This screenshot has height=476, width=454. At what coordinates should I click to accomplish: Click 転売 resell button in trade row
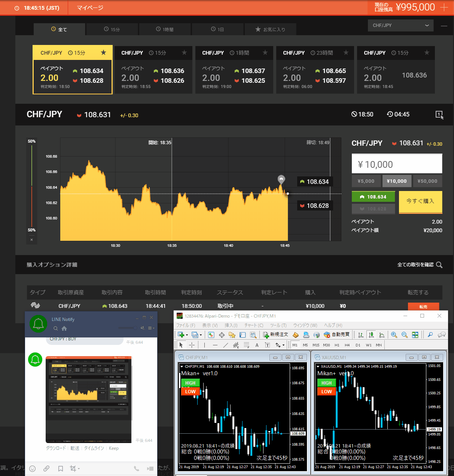[x=423, y=307]
